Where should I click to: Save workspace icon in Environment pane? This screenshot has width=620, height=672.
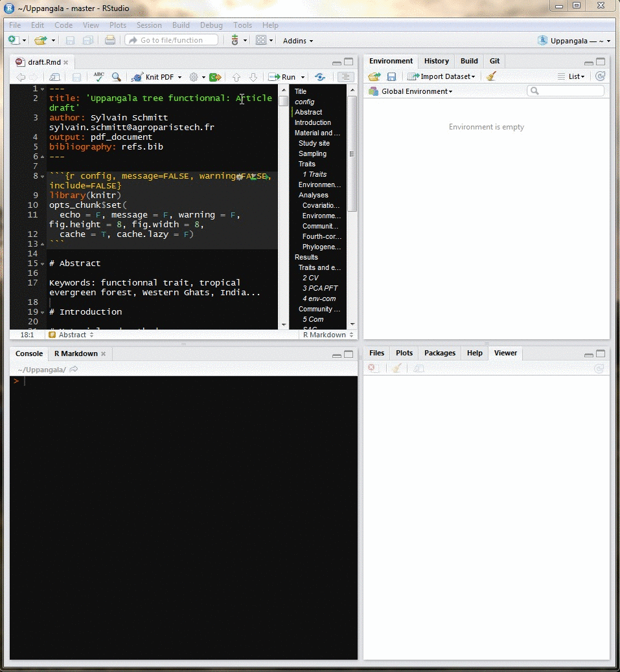tap(391, 76)
